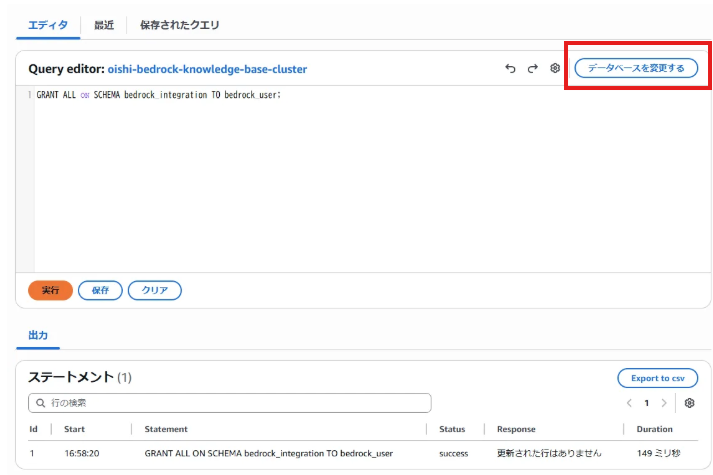Sort by the Id column header
Image resolution: width=713 pixels, height=475 pixels.
tap(33, 429)
